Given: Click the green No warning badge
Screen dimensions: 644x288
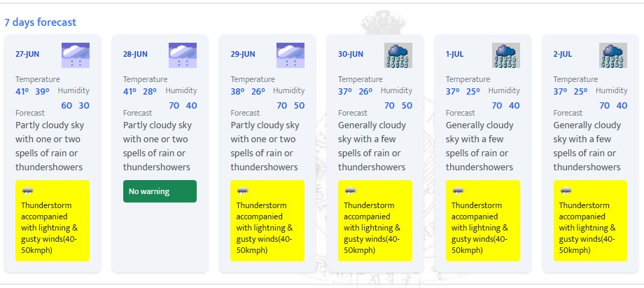Looking at the screenshot, I should click(160, 191).
